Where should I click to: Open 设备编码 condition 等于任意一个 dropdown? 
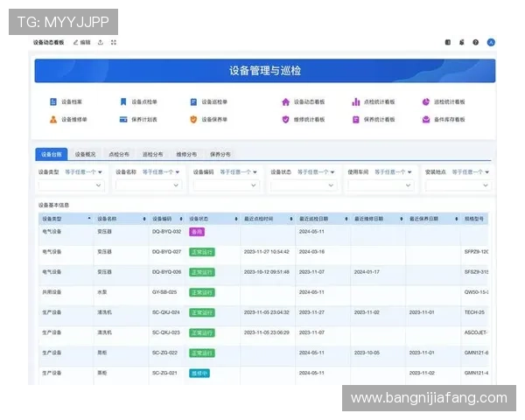pyautogui.click(x=238, y=172)
